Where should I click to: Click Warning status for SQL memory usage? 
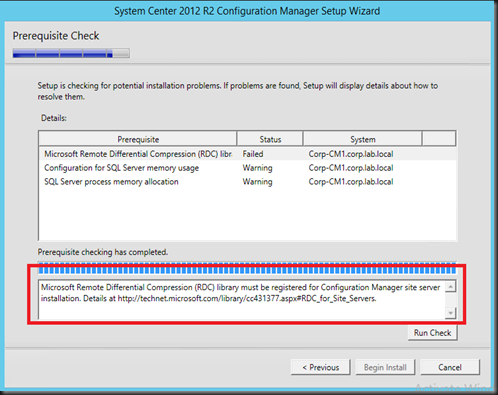(257, 168)
